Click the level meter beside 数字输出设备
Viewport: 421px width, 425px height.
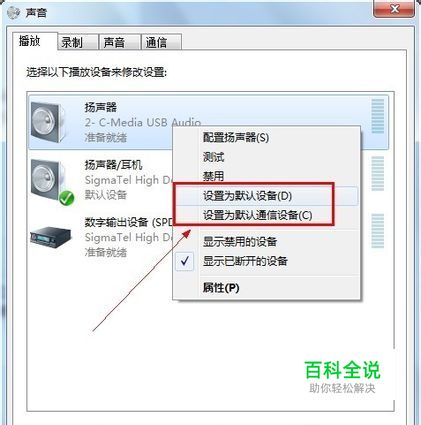[378, 231]
